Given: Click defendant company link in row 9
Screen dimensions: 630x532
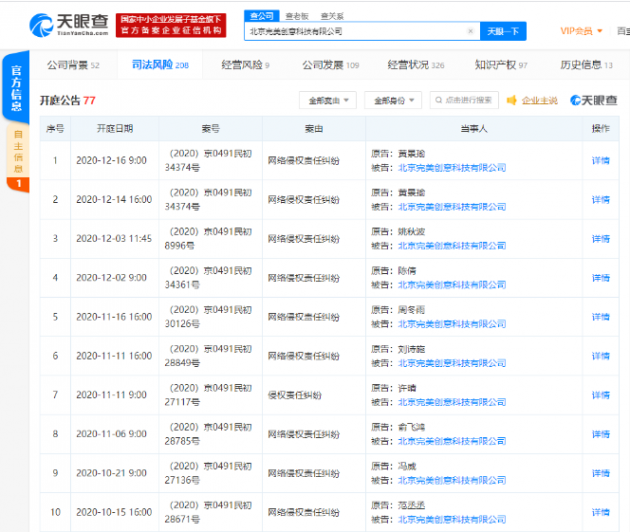Looking at the screenshot, I should [452, 480].
